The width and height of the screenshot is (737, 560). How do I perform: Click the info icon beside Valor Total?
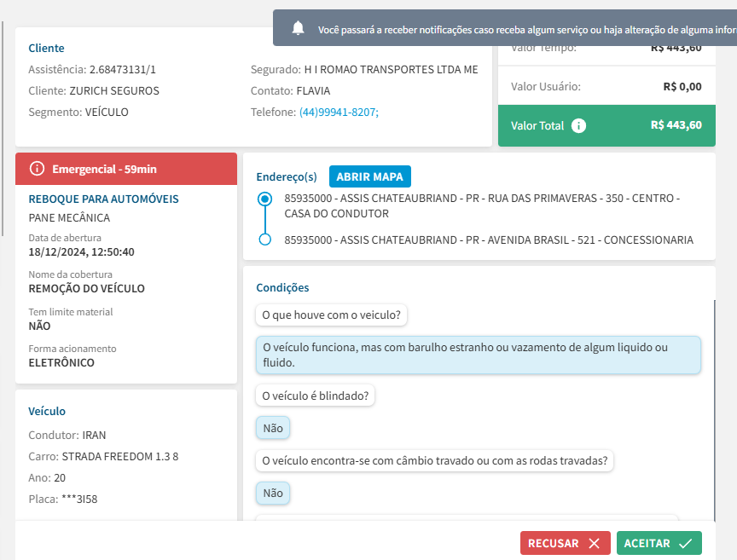click(x=578, y=125)
